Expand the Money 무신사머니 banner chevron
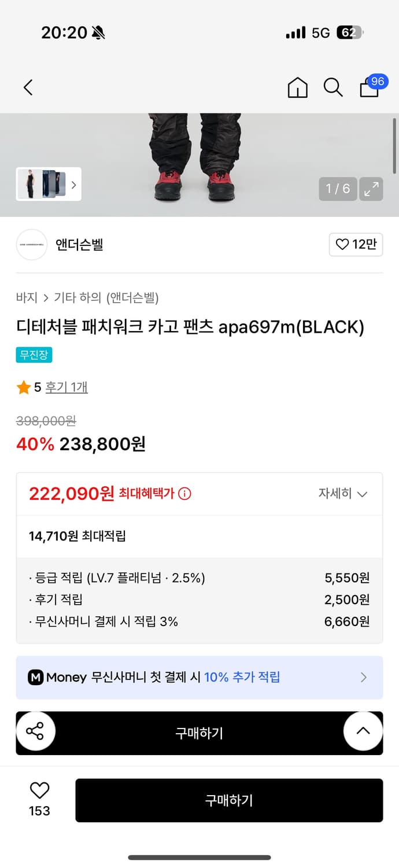399x868 pixels. tap(364, 677)
